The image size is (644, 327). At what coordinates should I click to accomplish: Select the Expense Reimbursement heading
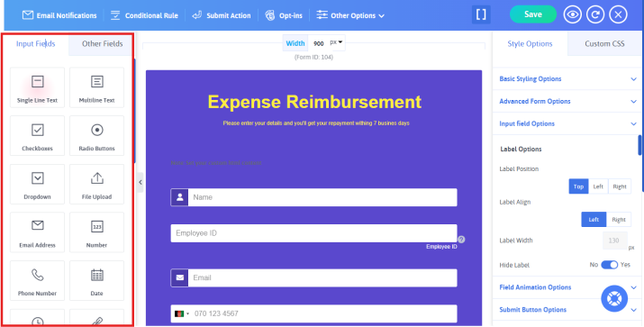click(314, 102)
